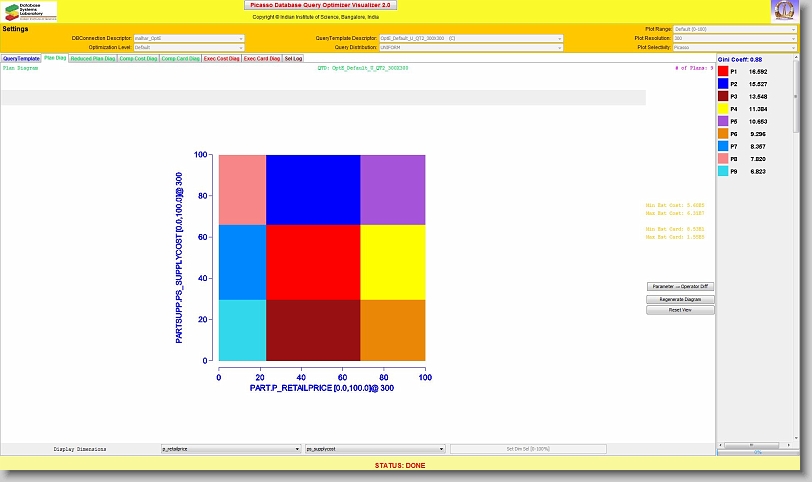Click the Regenerate Diagram button
Viewport: 812px width, 482px height.
click(x=680, y=299)
